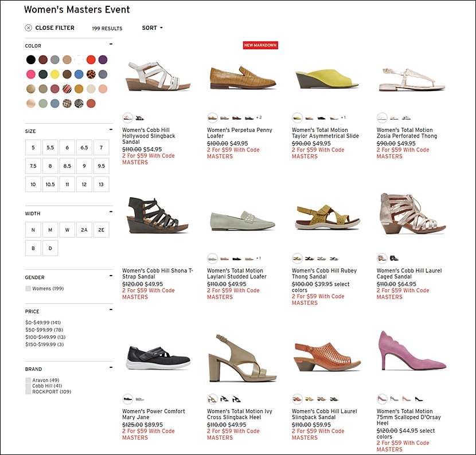
Task: Select second color variant of Rubey Thong Sandal
Action: [309, 259]
